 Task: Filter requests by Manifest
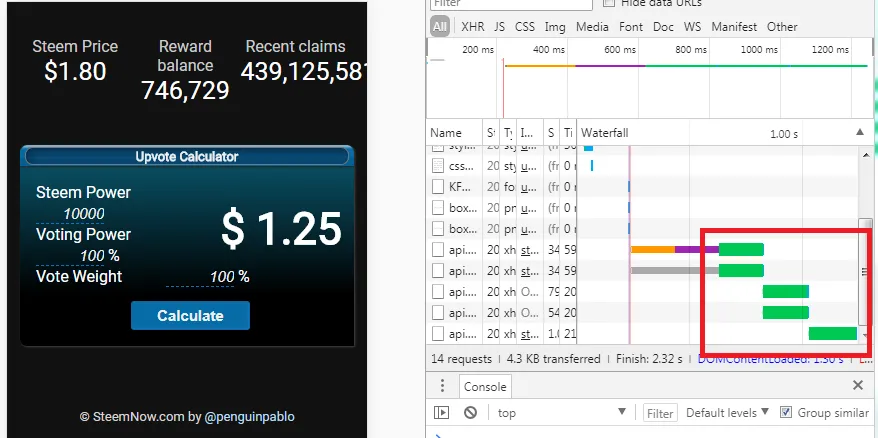pyautogui.click(x=734, y=26)
